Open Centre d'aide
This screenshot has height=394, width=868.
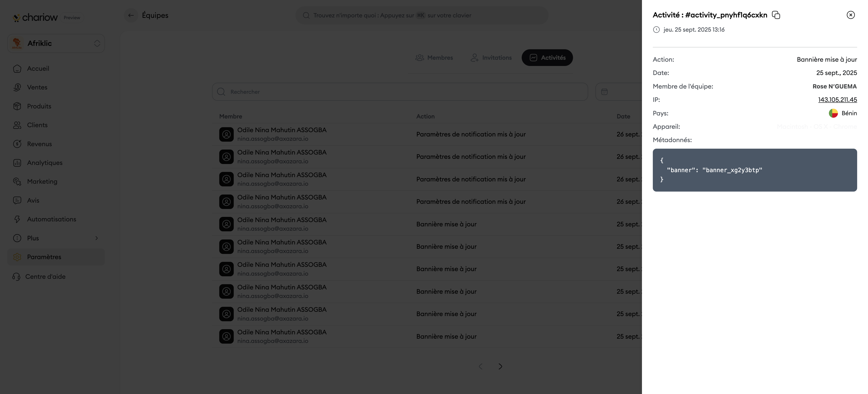click(45, 277)
